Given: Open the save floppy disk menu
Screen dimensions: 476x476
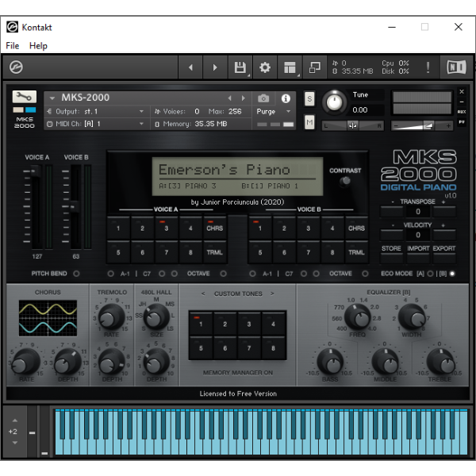Looking at the screenshot, I should tap(240, 67).
